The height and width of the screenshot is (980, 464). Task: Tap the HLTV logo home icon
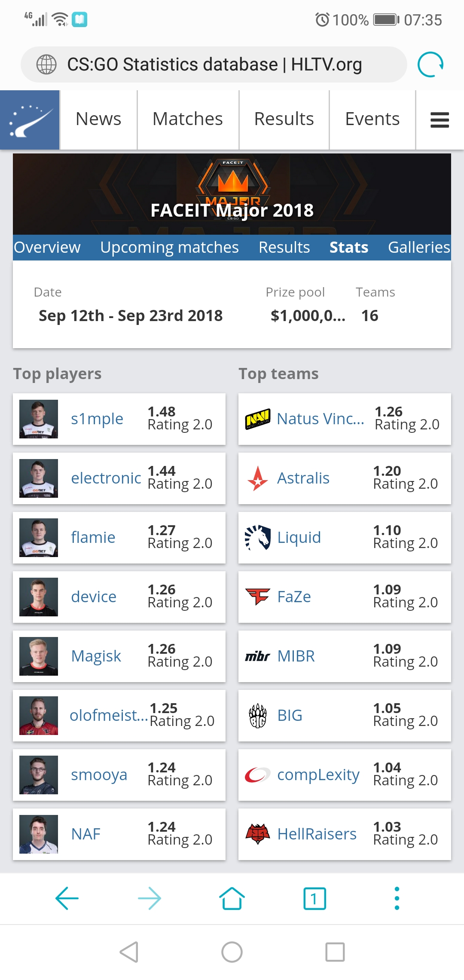30,120
